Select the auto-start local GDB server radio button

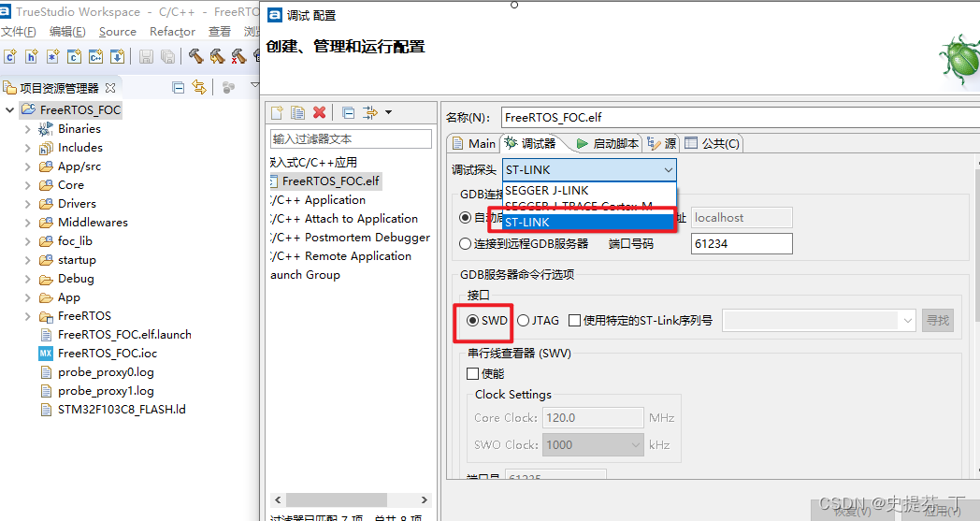click(465, 218)
